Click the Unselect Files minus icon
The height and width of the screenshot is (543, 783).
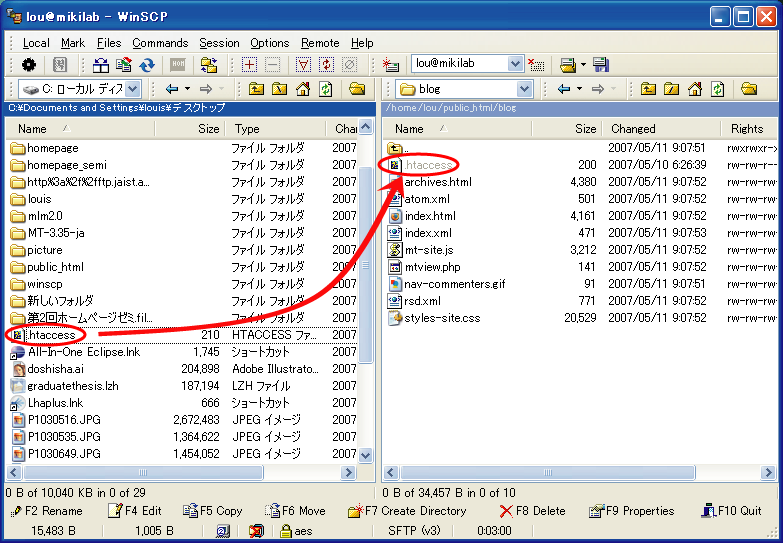tap(272, 64)
